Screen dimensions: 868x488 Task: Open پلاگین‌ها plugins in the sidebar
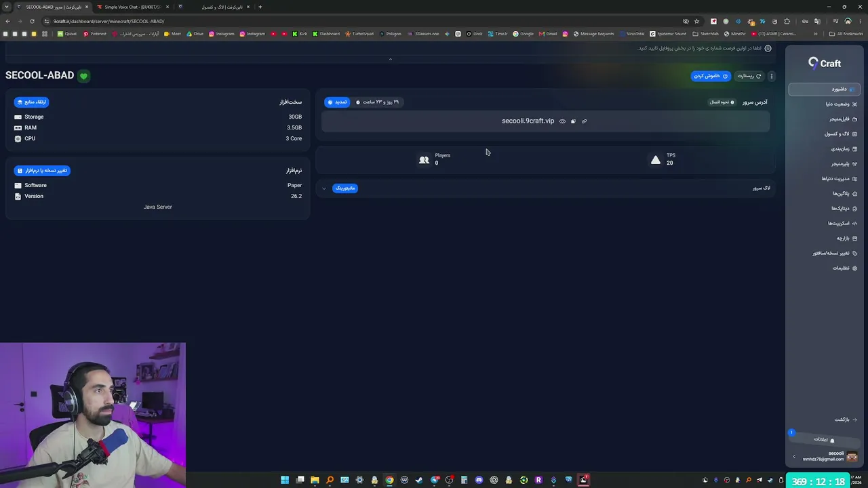(x=845, y=194)
